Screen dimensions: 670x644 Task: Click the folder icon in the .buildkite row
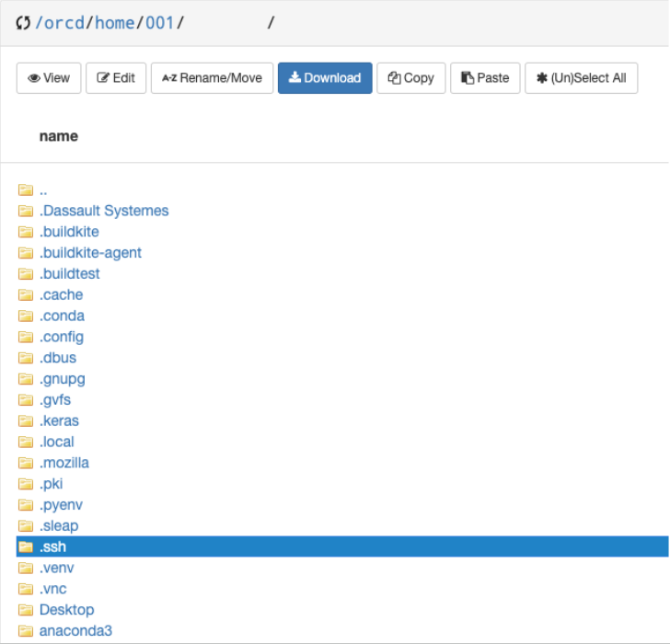coord(26,232)
